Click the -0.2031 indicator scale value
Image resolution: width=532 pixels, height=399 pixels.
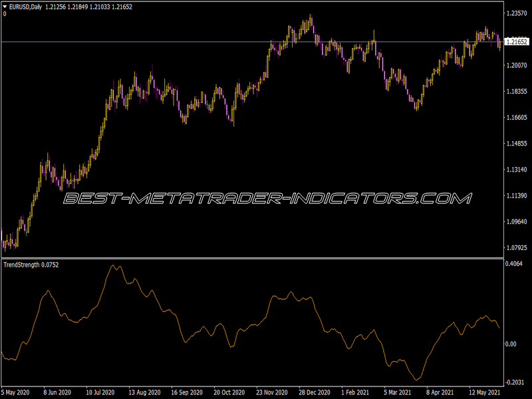(x=514, y=382)
